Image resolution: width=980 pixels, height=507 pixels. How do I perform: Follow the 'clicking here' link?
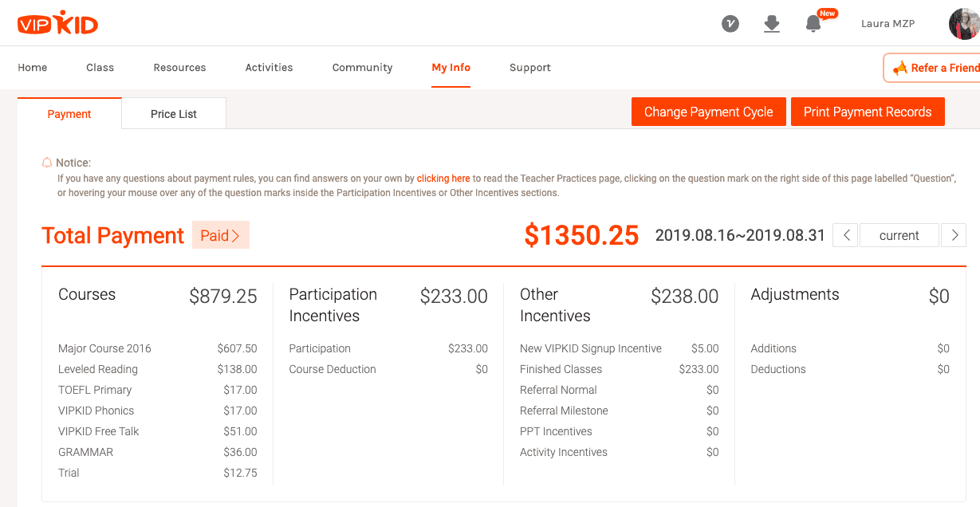click(x=443, y=179)
